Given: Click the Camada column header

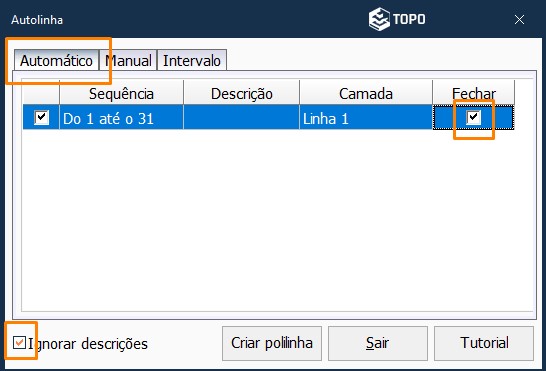Looking at the screenshot, I should click(x=366, y=93).
